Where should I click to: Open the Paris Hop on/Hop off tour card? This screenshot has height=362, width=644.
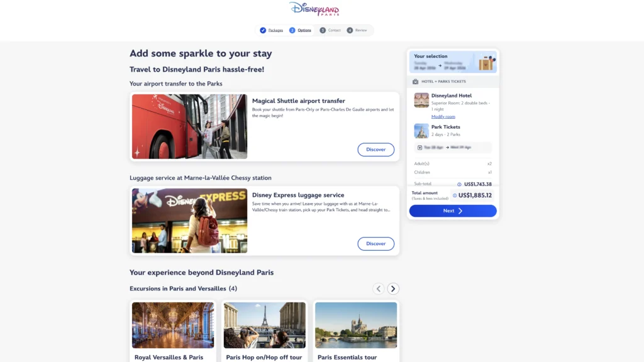(264, 330)
